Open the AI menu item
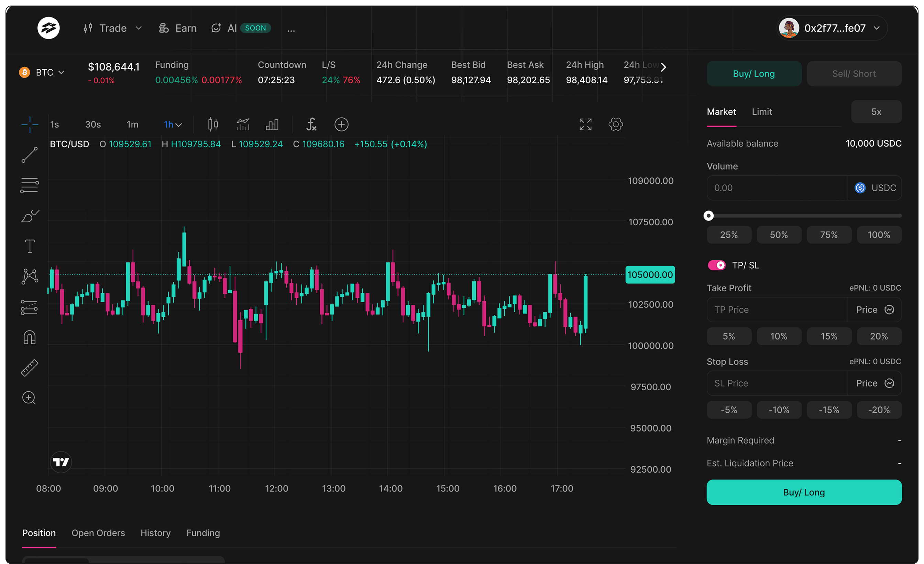Screen dimensions: 924x564 240,28
